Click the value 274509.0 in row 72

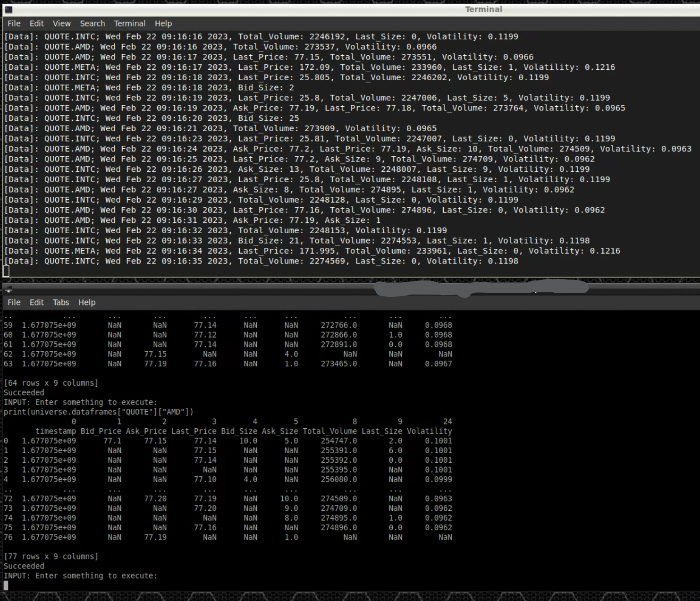339,499
